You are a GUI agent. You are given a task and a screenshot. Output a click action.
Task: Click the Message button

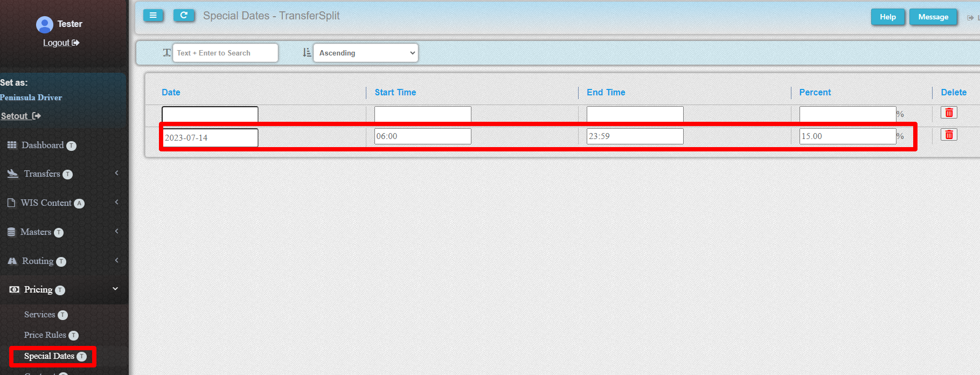coord(933,17)
